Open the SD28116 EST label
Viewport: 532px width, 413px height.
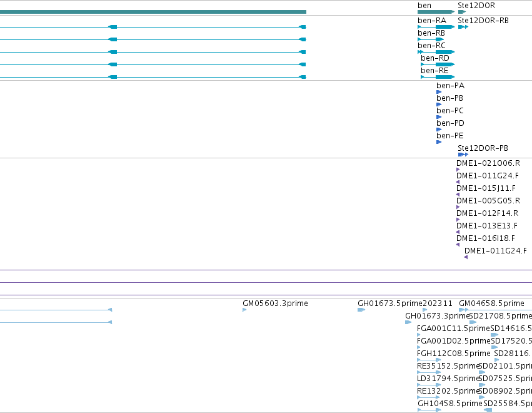tap(513, 354)
